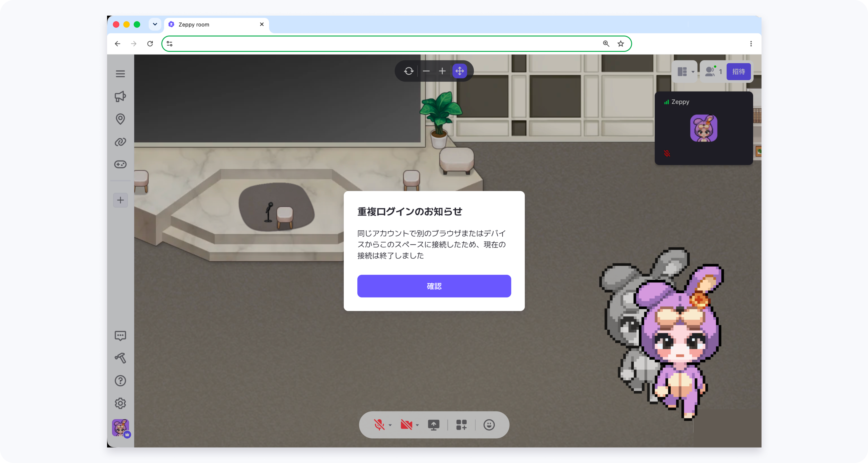Select the Zeppy participant video tile avatar
The width and height of the screenshot is (868, 463).
704,128
